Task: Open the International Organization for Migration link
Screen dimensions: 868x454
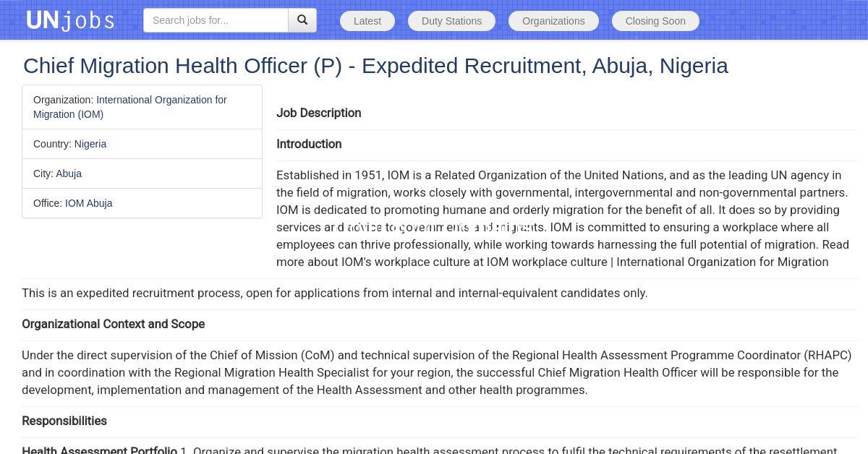Action: pos(130,107)
